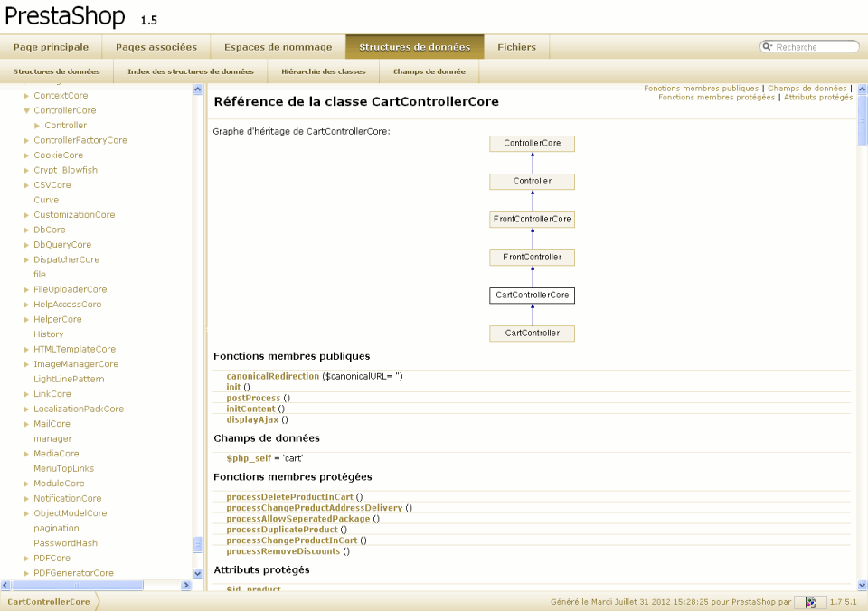Open the Espaces de nommage tab
This screenshot has width=868, height=611.
tap(278, 47)
